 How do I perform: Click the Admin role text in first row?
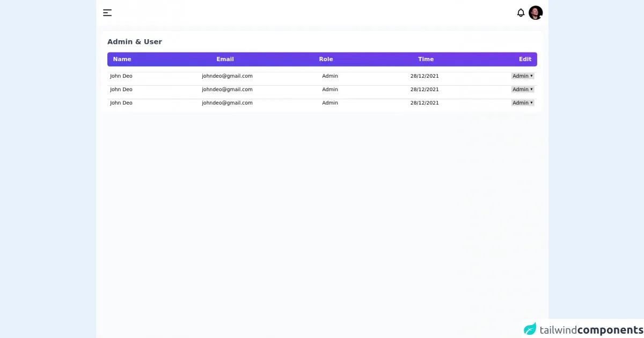330,76
